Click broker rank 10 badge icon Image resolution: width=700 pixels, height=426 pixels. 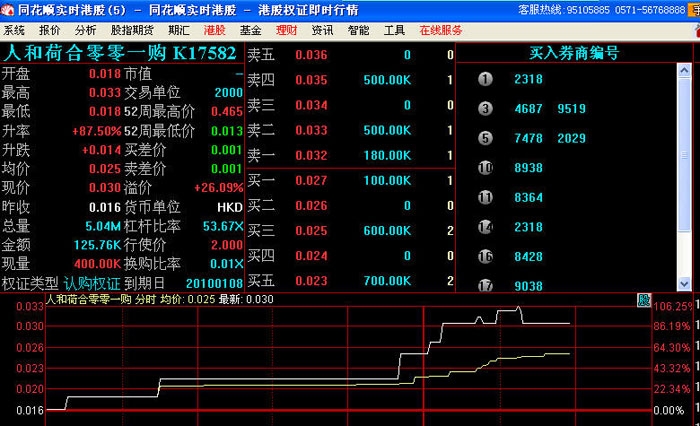485,168
